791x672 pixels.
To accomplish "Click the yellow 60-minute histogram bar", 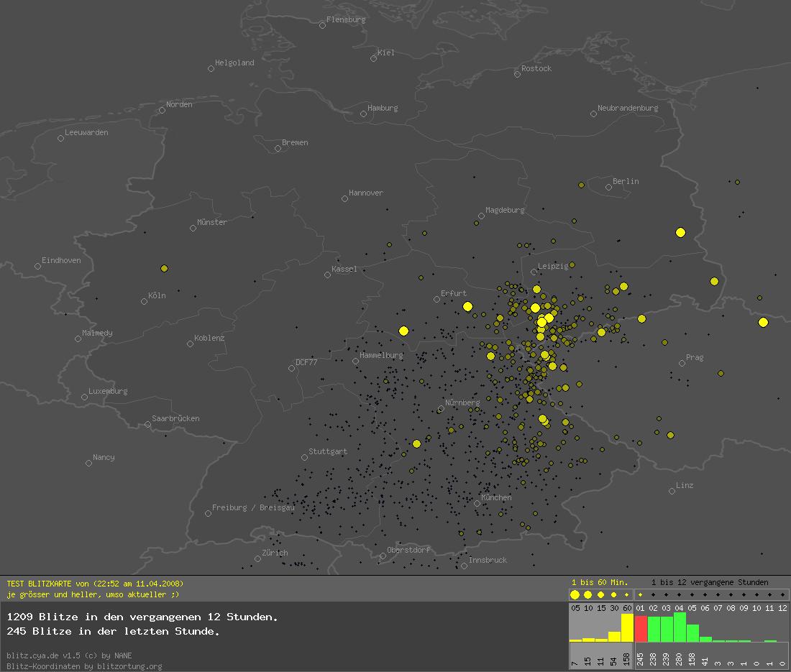I will pos(626,627).
